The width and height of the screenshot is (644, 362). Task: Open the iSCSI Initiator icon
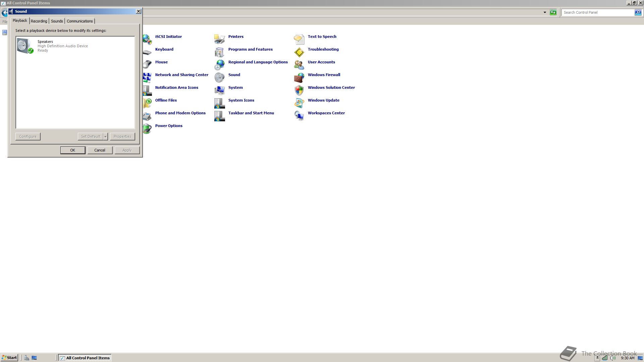point(147,39)
